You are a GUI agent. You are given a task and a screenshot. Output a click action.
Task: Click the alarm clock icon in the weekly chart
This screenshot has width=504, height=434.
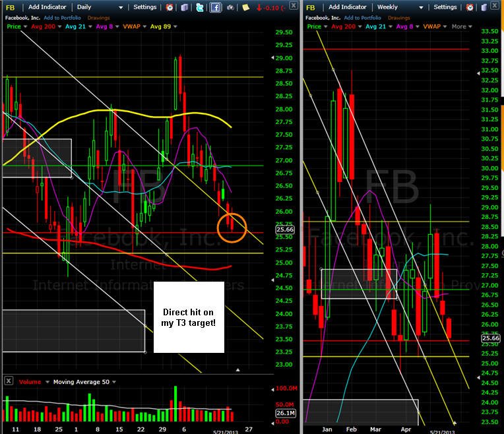click(x=470, y=7)
